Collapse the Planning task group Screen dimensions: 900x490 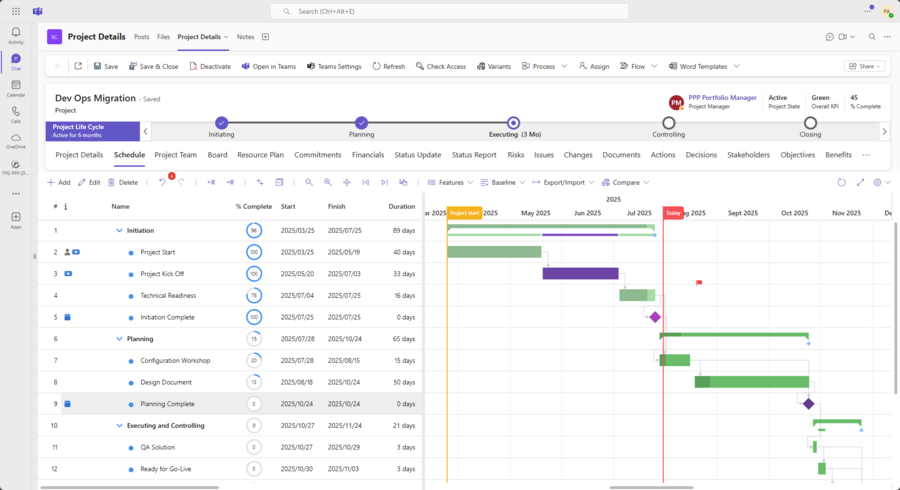tap(119, 339)
